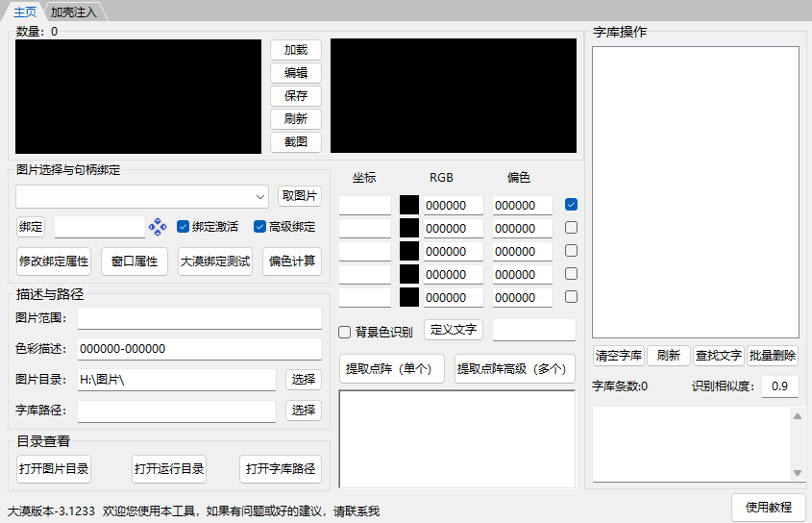
Task: Click the 定义文字 button
Action: [x=454, y=330]
